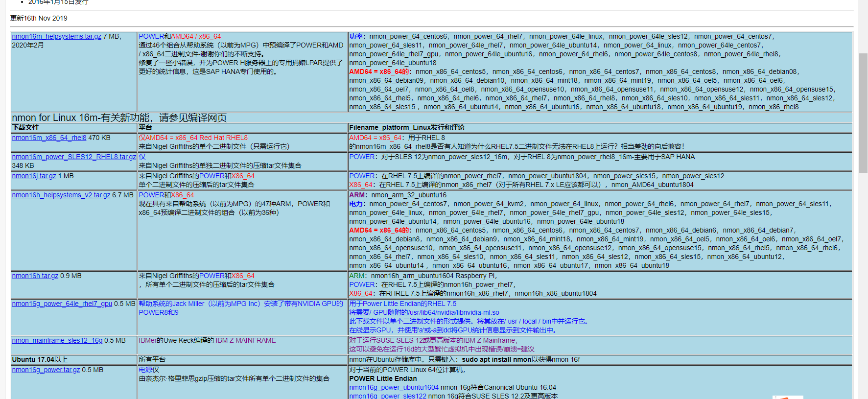Image resolution: width=868 pixels, height=399 pixels.
Task: Click the vertical page scrollbar thumb
Action: [x=863, y=113]
